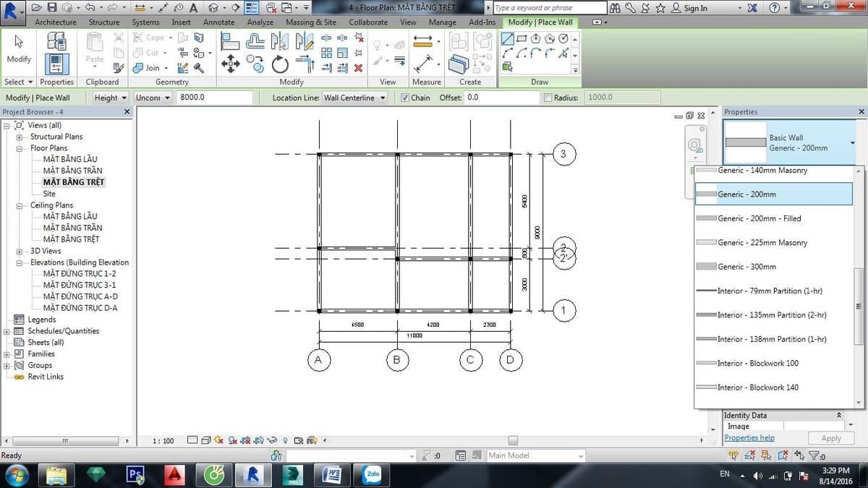Open the Basic Wall type selector dropdown
The width and height of the screenshot is (868, 488).
click(x=791, y=142)
